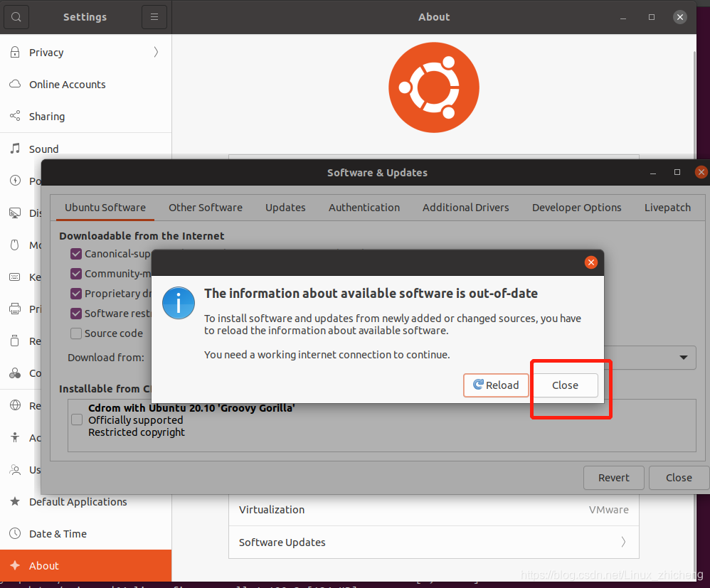
Task: Click the Privacy lock icon in sidebar
Action: (15, 52)
